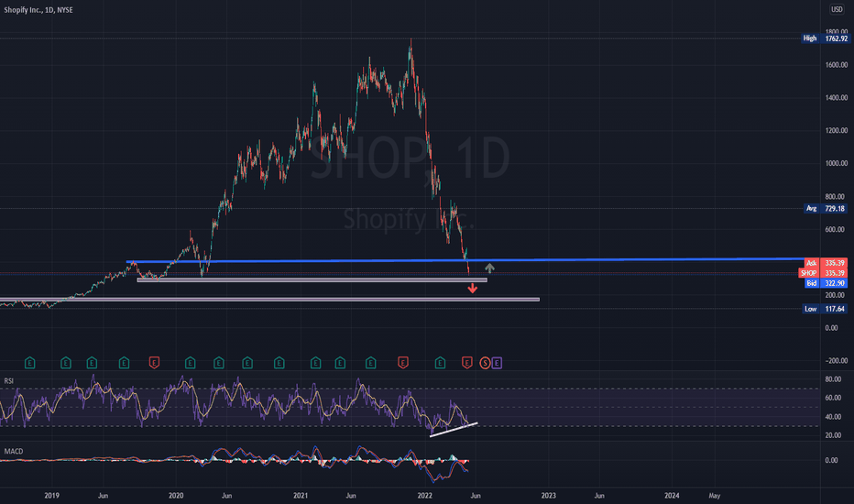Open the red earnings marker from late 2019

pos(154,363)
